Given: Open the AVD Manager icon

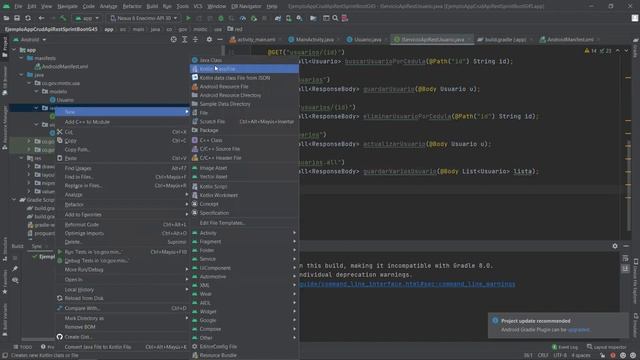Looking at the screenshot, I should click(289, 18).
